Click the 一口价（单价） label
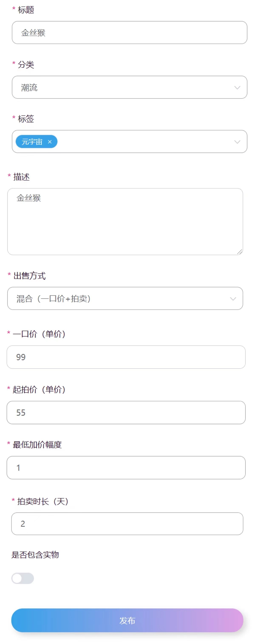255x644 pixels. pyautogui.click(x=39, y=334)
